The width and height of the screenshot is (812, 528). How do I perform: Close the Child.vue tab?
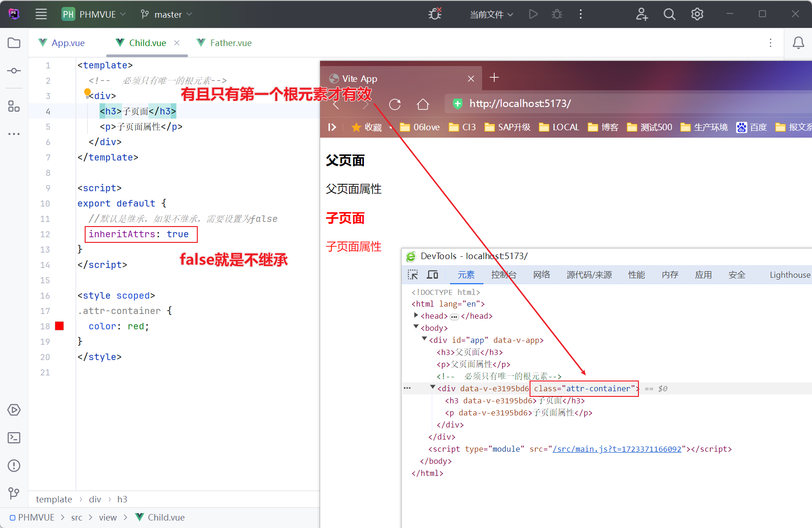177,43
